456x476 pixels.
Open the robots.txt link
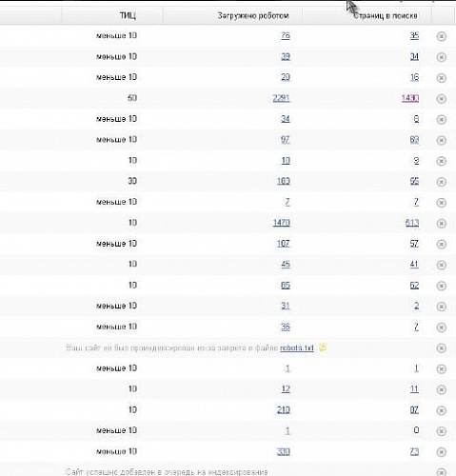[x=297, y=347]
